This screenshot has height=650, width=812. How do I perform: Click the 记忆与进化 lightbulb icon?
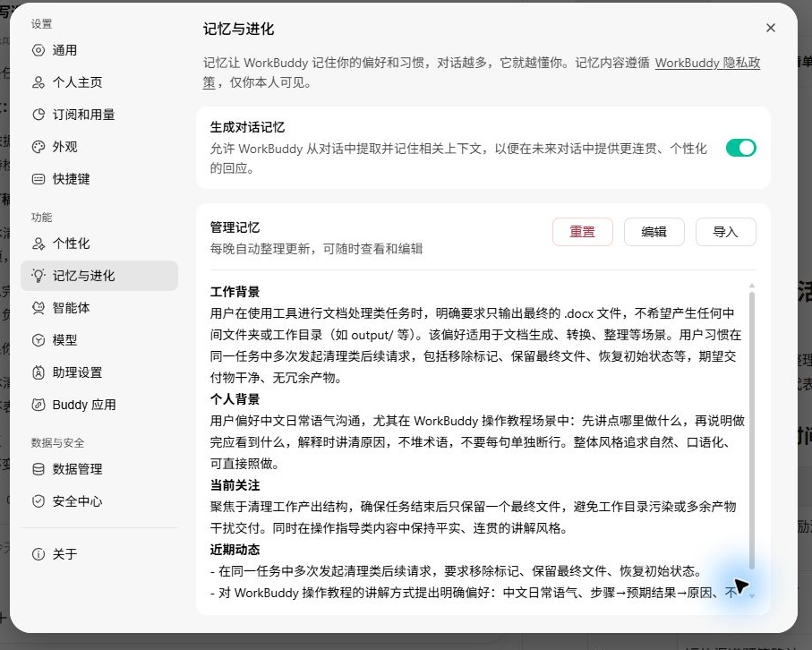pos(38,276)
